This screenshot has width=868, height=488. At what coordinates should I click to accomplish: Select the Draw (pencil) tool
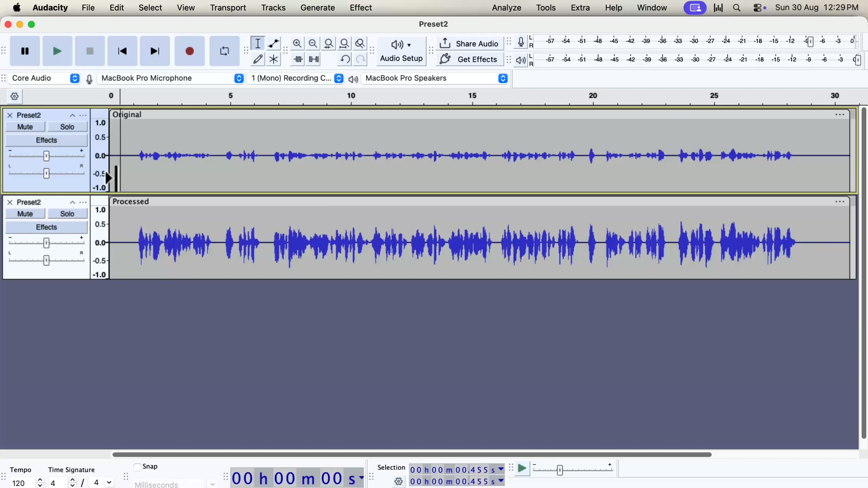[x=258, y=59]
